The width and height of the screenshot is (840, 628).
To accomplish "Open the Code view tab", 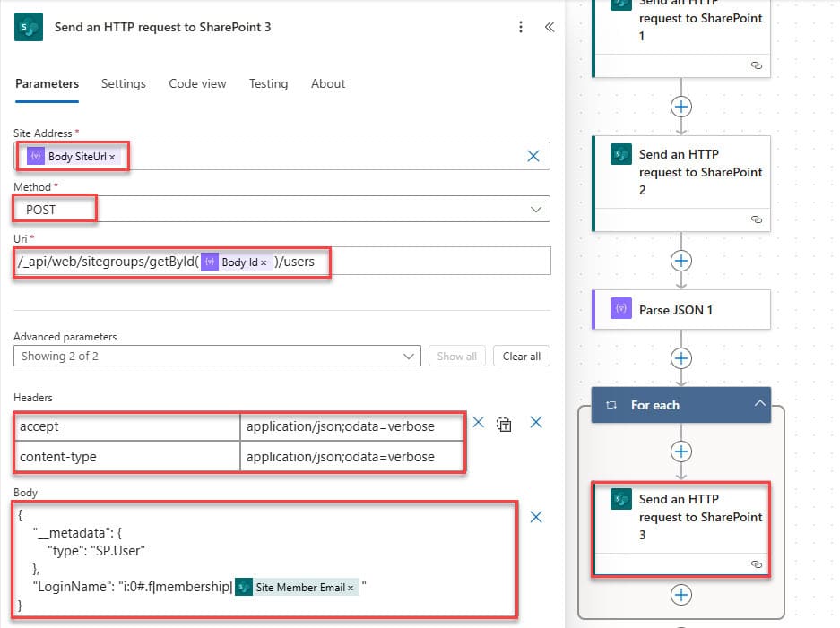I will tap(198, 83).
